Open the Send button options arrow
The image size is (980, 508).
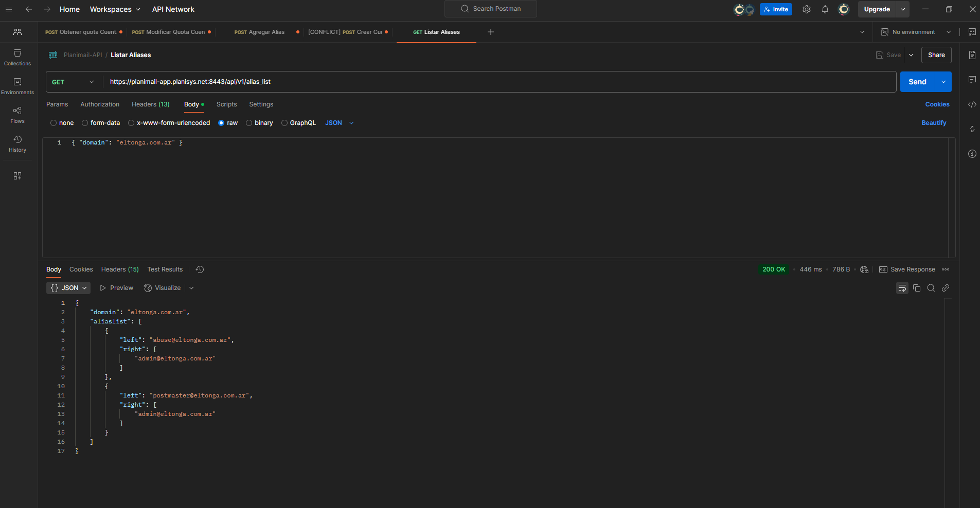[943, 82]
